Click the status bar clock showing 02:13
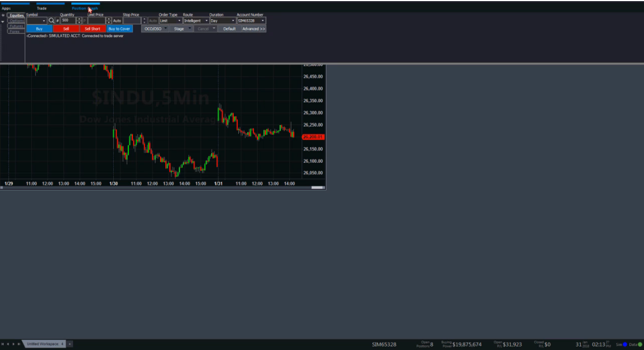Image resolution: width=644 pixels, height=350 pixels. click(x=598, y=344)
